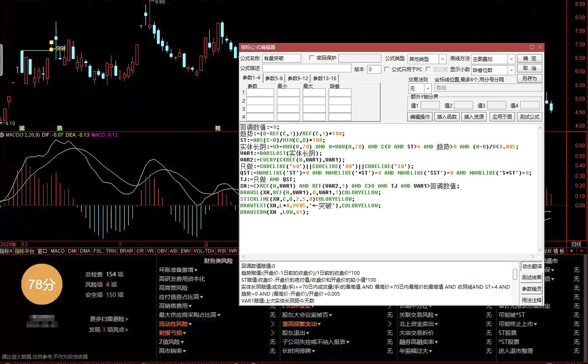588x364 pixels.
Task: Open the 测试结果 panel button
Action: (x=532, y=278)
